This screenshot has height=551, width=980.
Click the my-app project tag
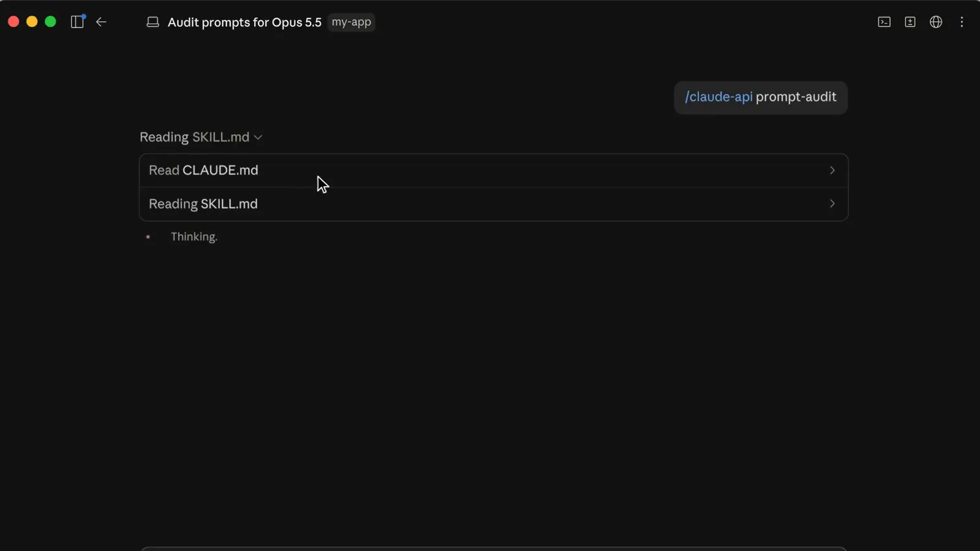coord(352,22)
